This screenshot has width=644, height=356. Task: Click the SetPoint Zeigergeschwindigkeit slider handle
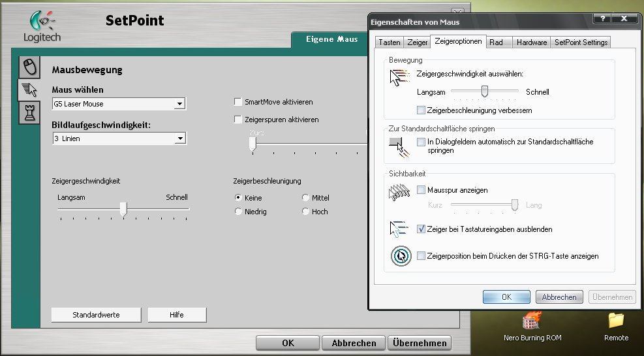click(x=123, y=209)
